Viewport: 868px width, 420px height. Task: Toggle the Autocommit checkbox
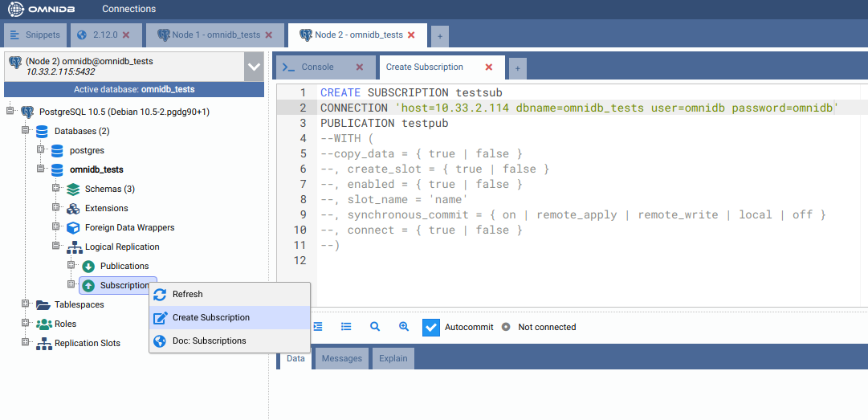pyautogui.click(x=431, y=327)
